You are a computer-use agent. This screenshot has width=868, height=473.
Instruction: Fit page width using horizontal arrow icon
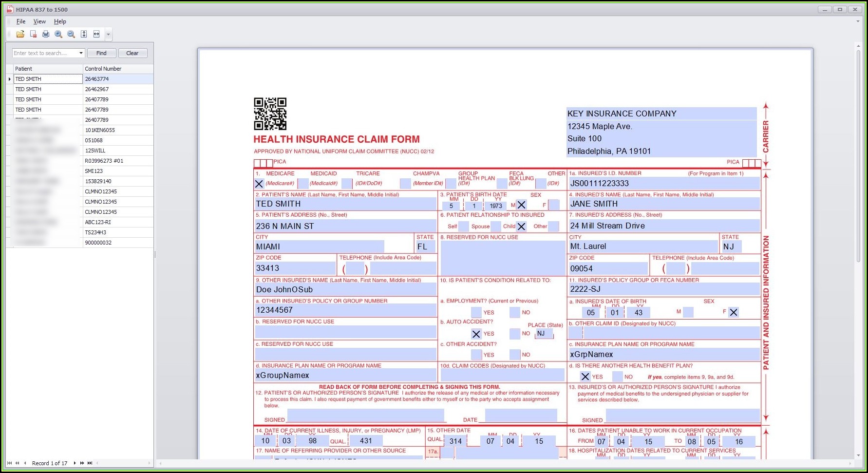tap(96, 34)
